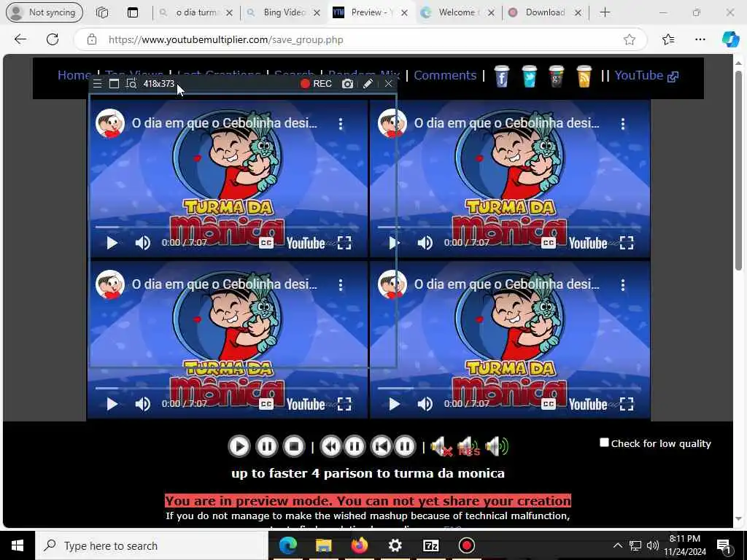The width and height of the screenshot is (747, 560).
Task: Toggle captions on the top-left video
Action: [266, 244]
